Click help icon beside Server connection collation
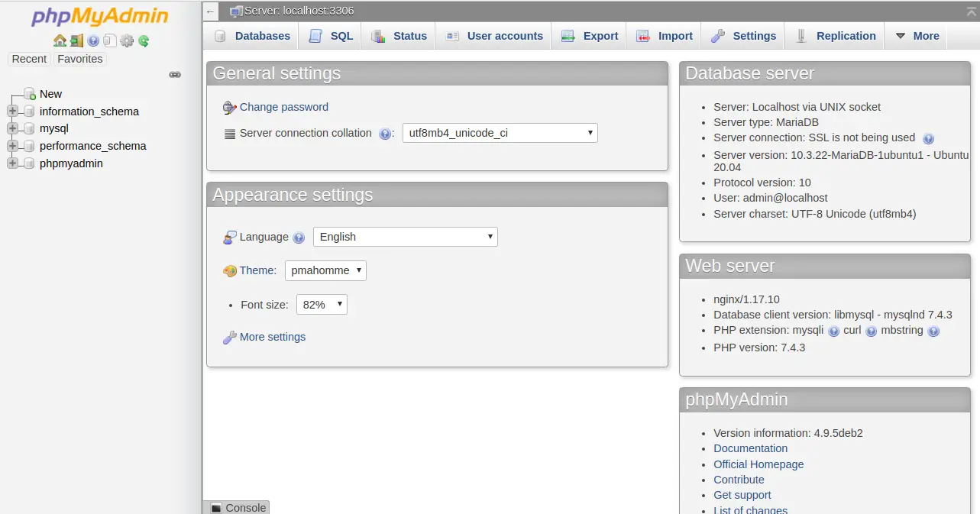The height and width of the screenshot is (514, 980). point(385,134)
